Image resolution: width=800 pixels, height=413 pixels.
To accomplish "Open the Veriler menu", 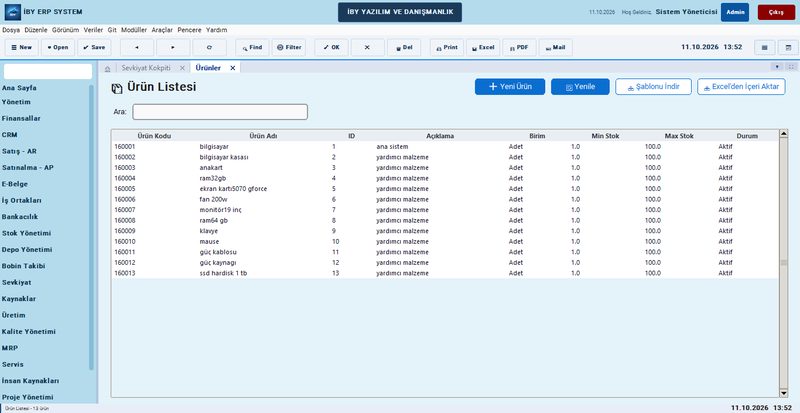I will tap(93, 30).
